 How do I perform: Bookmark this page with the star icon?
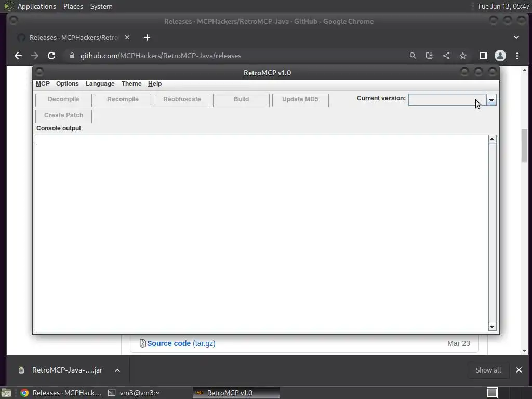[463, 56]
